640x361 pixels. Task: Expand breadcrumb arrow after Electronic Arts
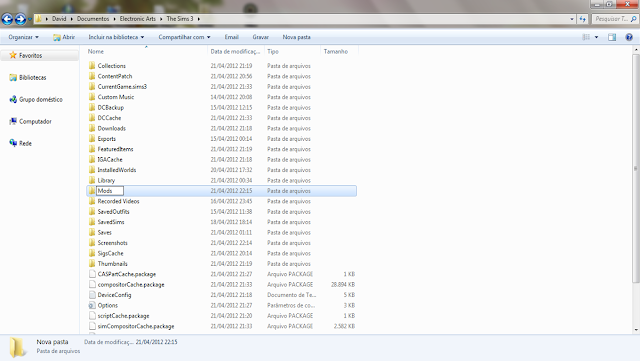pyautogui.click(x=161, y=19)
